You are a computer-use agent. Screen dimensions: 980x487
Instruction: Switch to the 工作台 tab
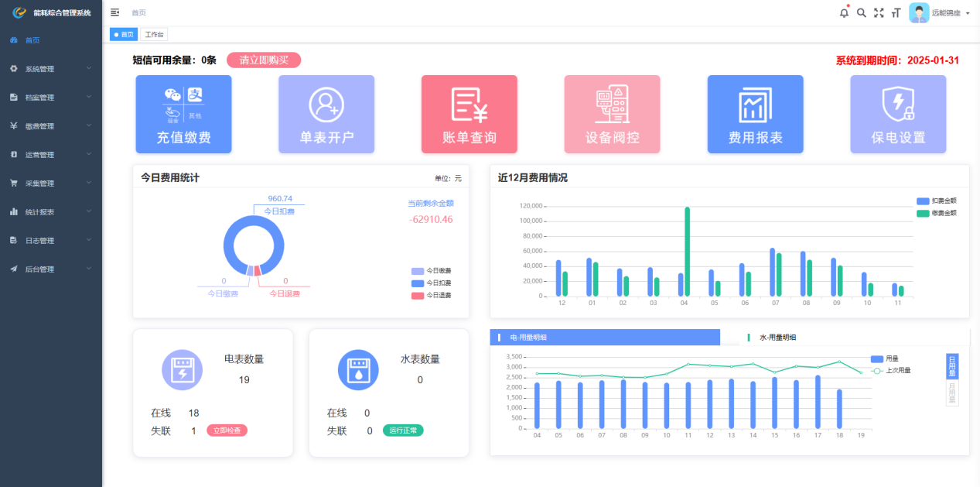coord(154,35)
